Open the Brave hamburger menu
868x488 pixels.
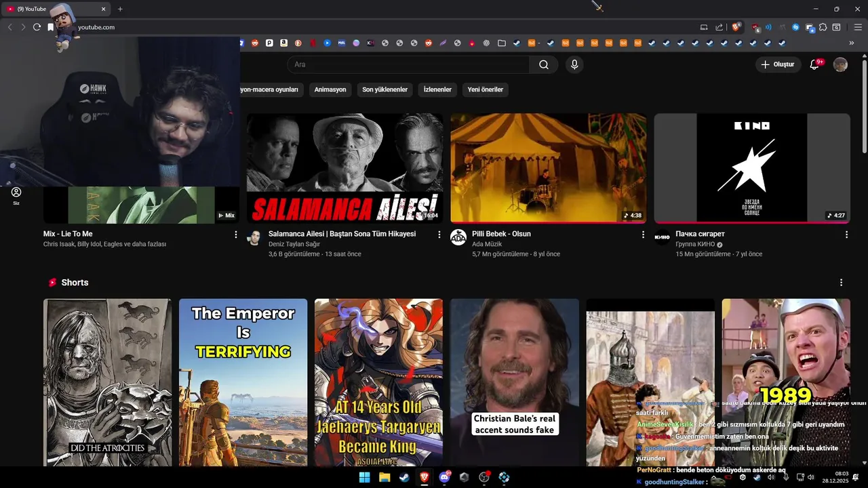coord(858,27)
